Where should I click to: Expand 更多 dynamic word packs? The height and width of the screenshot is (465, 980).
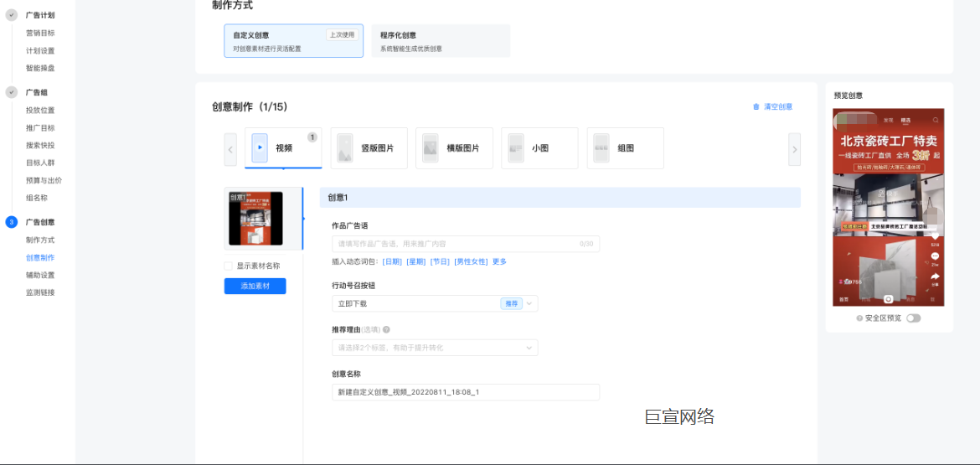tap(499, 262)
